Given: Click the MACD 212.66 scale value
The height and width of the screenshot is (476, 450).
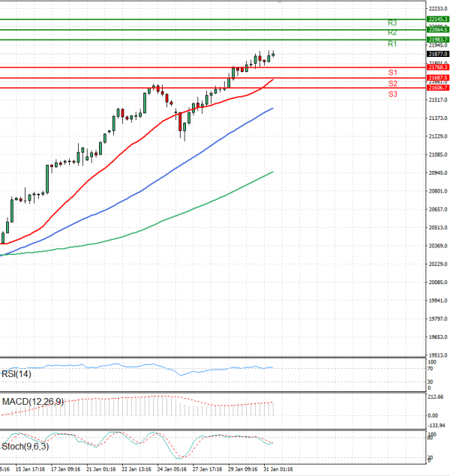Looking at the screenshot, I should pos(436,397).
